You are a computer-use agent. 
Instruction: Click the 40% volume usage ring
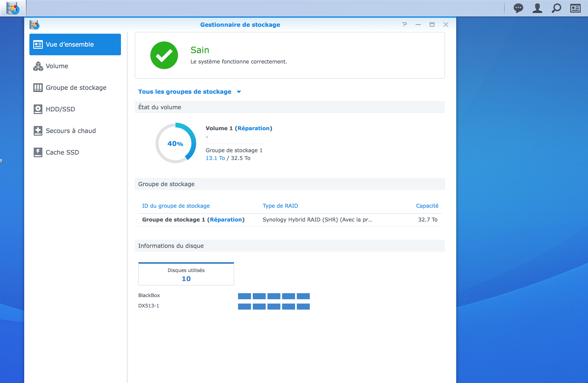click(x=175, y=143)
